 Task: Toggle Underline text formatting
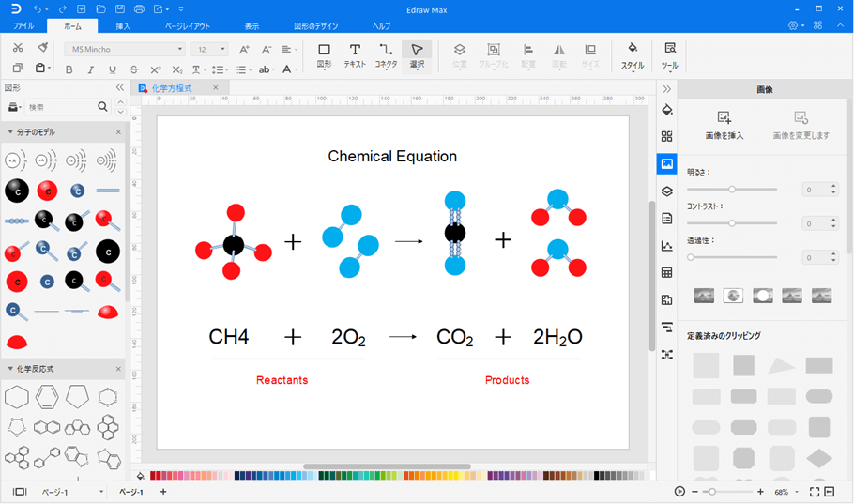(x=113, y=69)
